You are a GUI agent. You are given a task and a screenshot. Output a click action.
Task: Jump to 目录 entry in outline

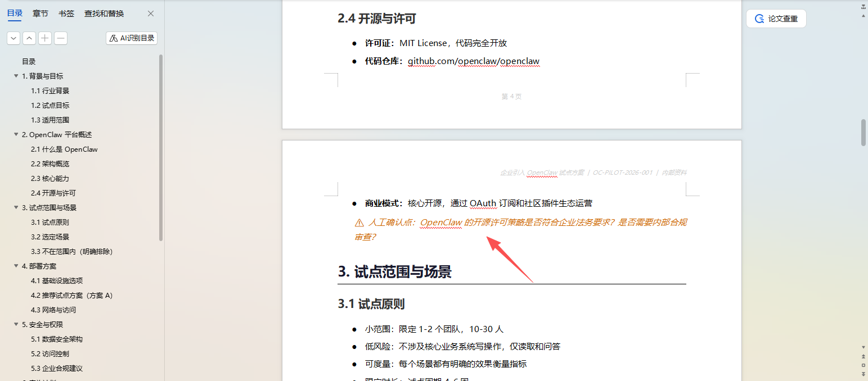[x=29, y=62]
